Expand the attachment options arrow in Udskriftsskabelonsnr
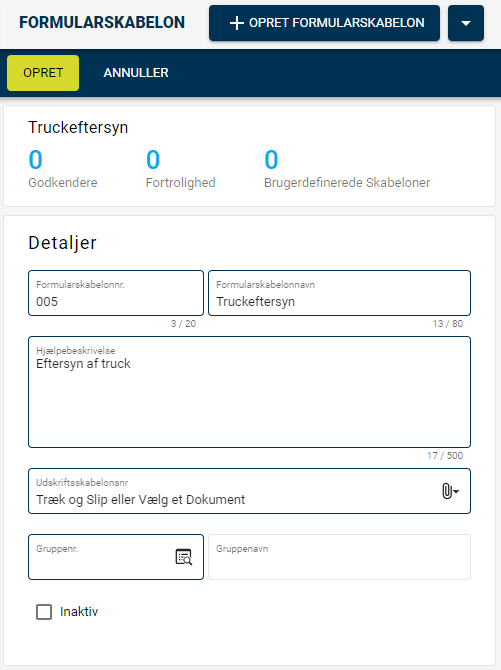The height and width of the screenshot is (670, 501). (x=456, y=492)
